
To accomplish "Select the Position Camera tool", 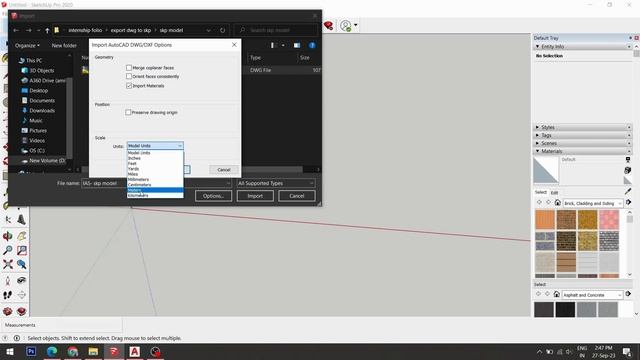I will pyautogui.click(x=7, y=280).
